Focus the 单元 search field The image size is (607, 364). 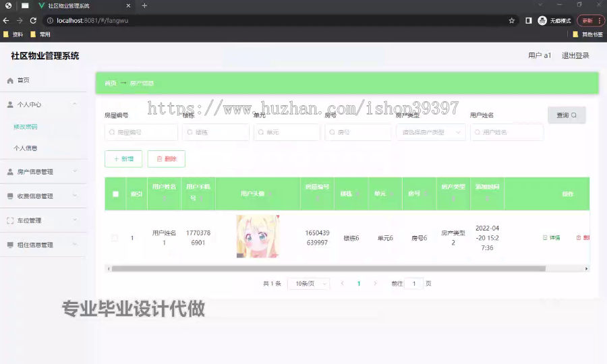[x=287, y=132]
